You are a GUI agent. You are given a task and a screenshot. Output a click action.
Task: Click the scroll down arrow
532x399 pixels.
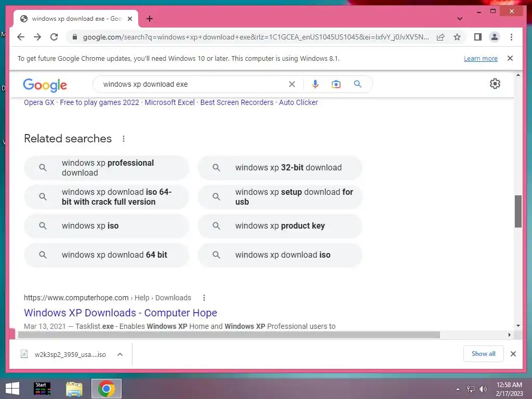tap(518, 326)
